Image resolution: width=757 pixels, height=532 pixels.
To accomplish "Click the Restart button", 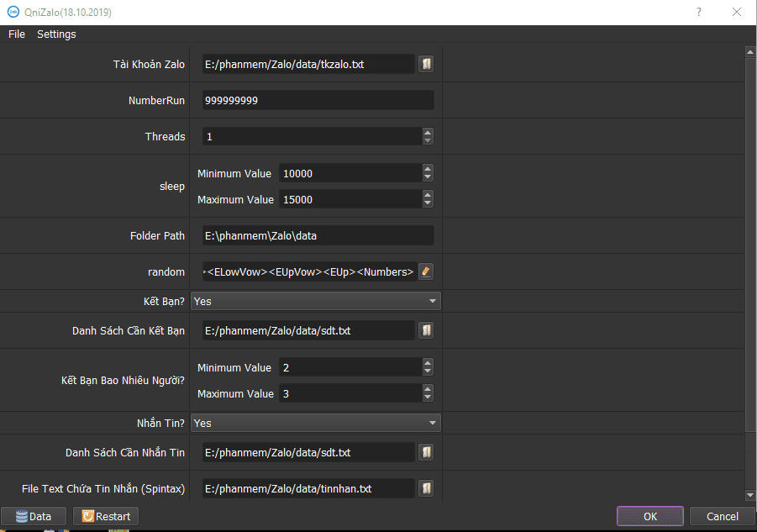I will [106, 516].
